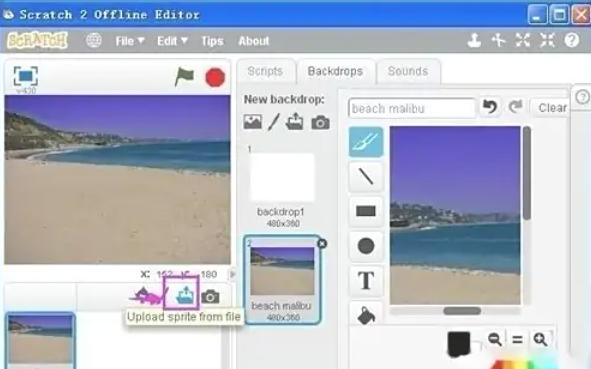Undo the last paint action
Viewport: 591px width, 369px height.
[x=490, y=107]
